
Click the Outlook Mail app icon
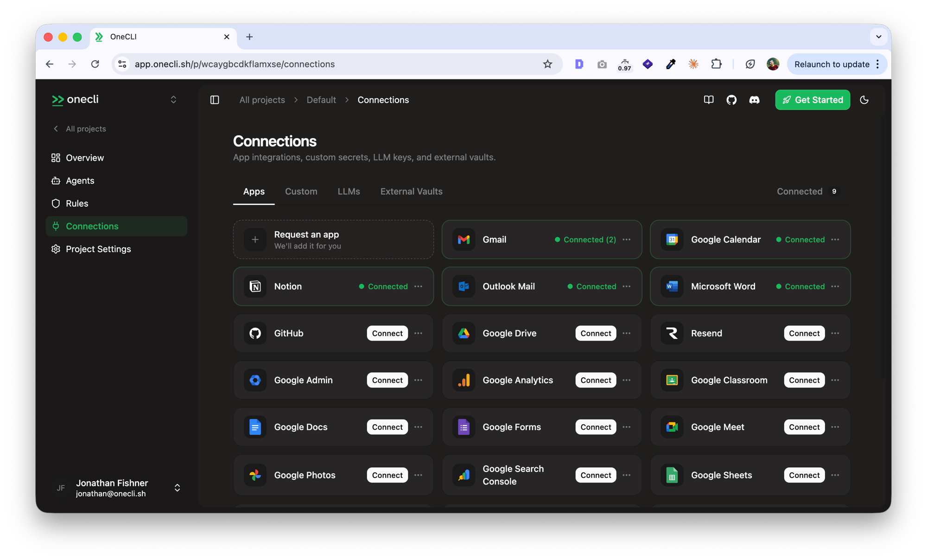click(x=463, y=286)
